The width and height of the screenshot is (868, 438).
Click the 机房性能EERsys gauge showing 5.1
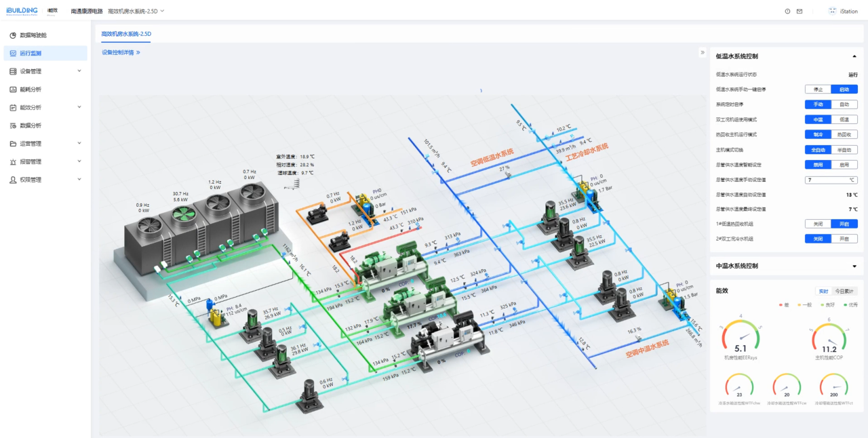click(741, 338)
